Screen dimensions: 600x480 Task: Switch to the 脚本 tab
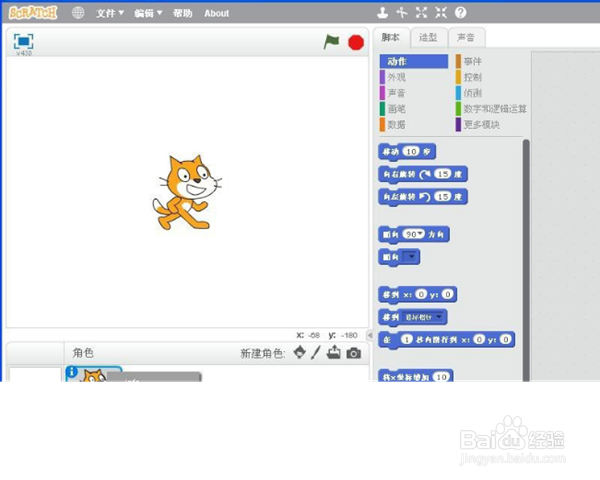point(391,38)
